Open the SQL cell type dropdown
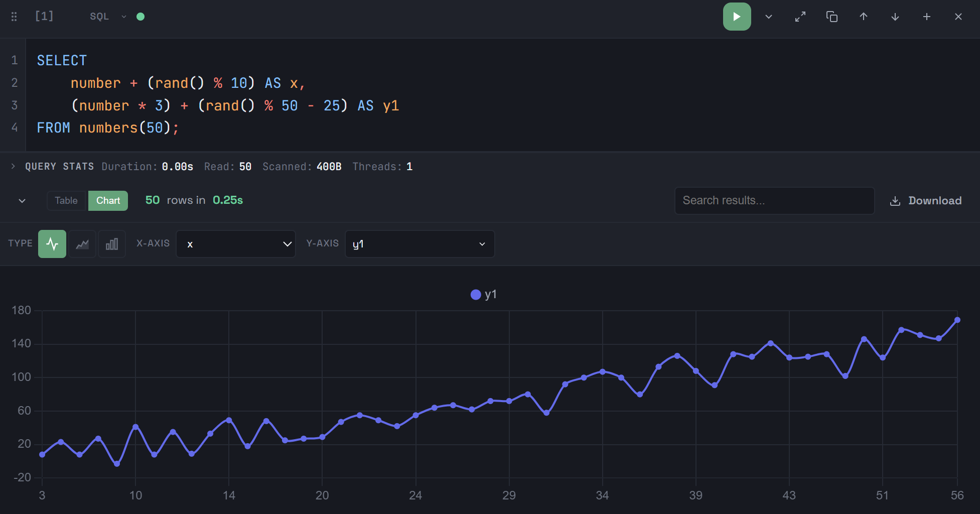Viewport: 980px width, 514px height. (107, 17)
